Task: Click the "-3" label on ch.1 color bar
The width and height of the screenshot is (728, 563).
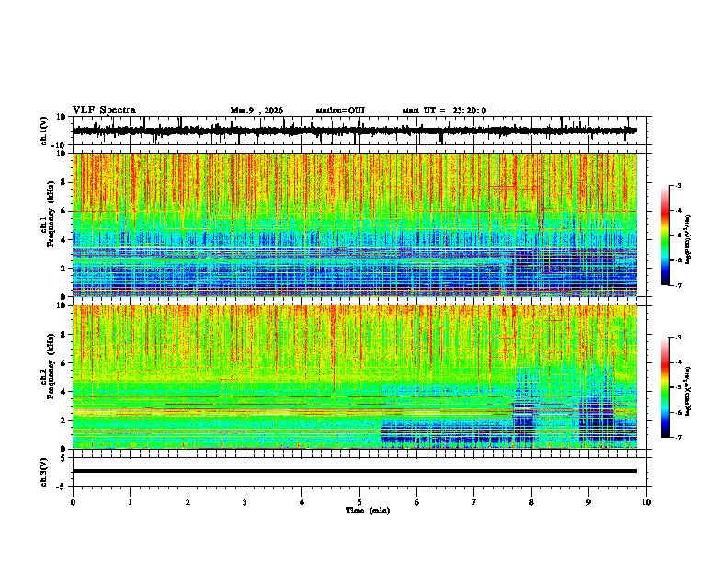Action: click(678, 186)
